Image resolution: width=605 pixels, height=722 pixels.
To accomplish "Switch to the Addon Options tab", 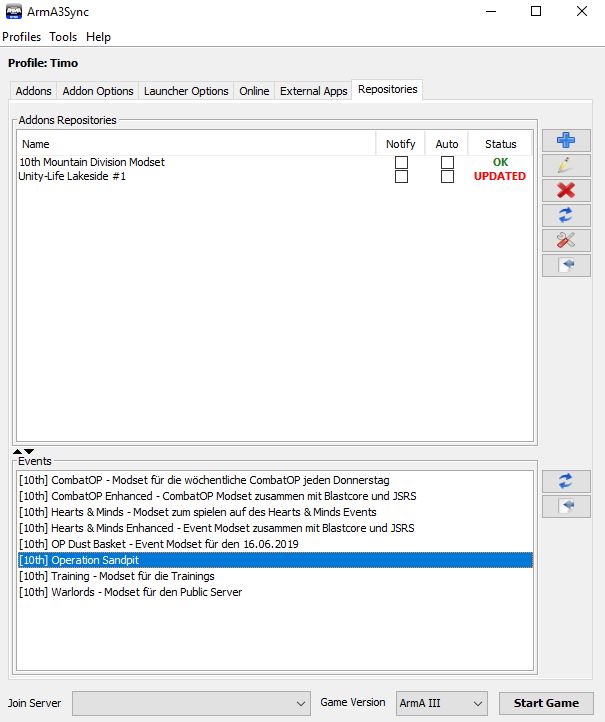I will pyautogui.click(x=98, y=91).
